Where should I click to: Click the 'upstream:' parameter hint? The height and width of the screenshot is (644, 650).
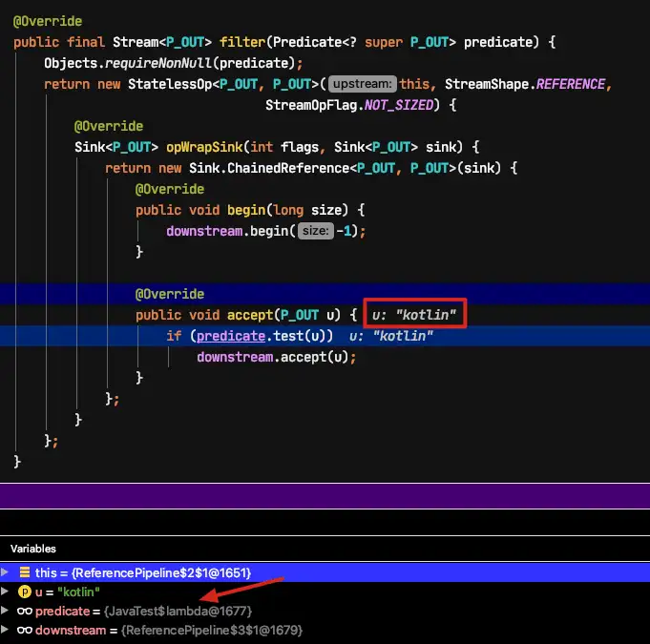363,84
